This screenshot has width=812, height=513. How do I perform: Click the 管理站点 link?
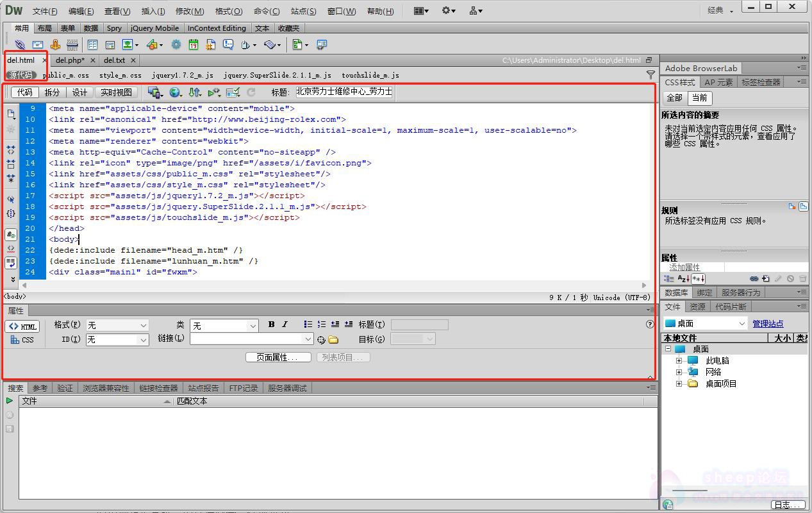(x=768, y=324)
